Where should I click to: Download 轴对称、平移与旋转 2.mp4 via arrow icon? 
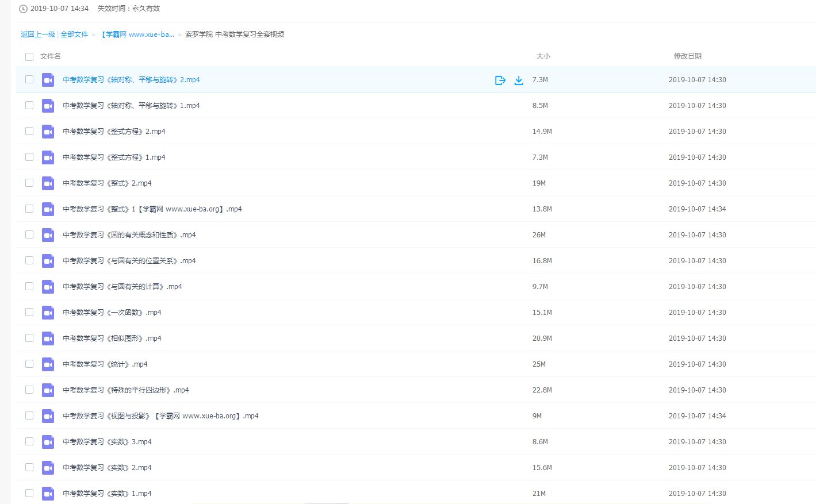coord(519,80)
